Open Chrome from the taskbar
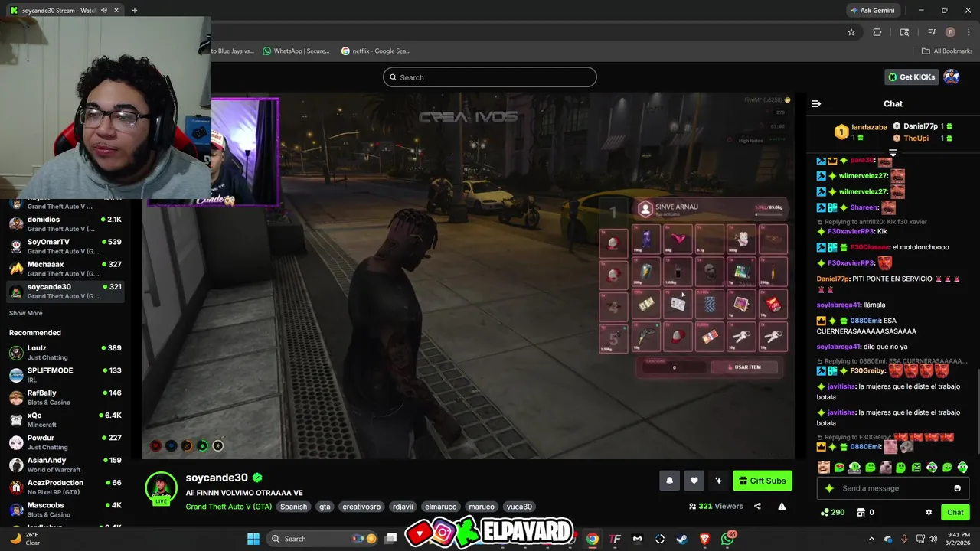This screenshot has height=551, width=980. pyautogui.click(x=592, y=539)
